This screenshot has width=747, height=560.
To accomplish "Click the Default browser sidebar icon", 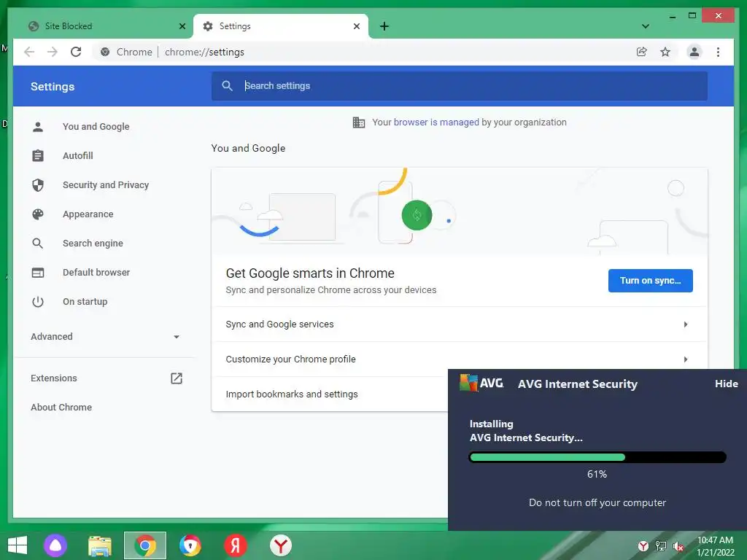I will coord(38,273).
